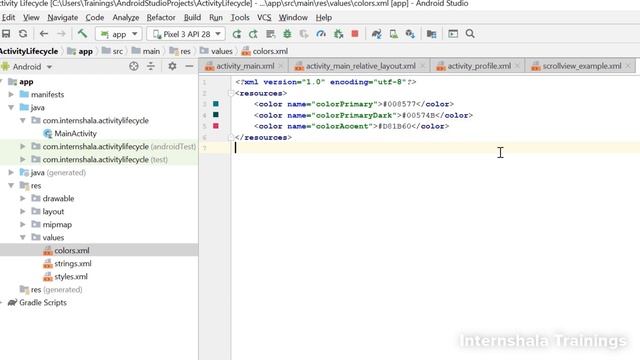Open the Build menu
This screenshot has height=360, width=640.
(192, 18)
